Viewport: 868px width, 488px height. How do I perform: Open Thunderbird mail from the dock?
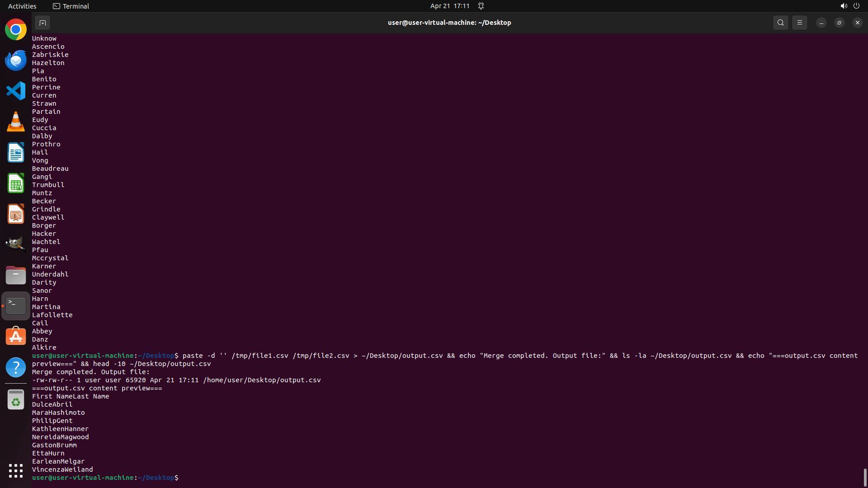click(x=16, y=61)
